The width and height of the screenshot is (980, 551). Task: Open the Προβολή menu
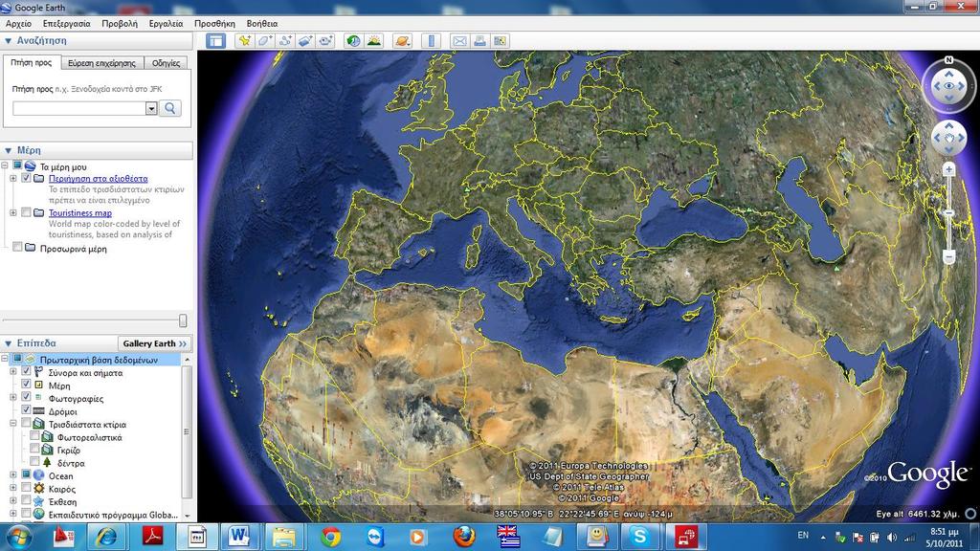coord(120,24)
